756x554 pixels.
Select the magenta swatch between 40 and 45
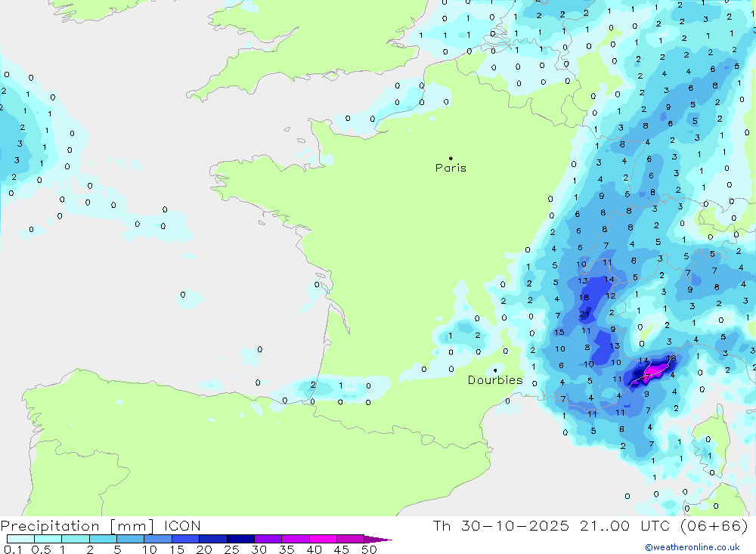tap(323, 539)
